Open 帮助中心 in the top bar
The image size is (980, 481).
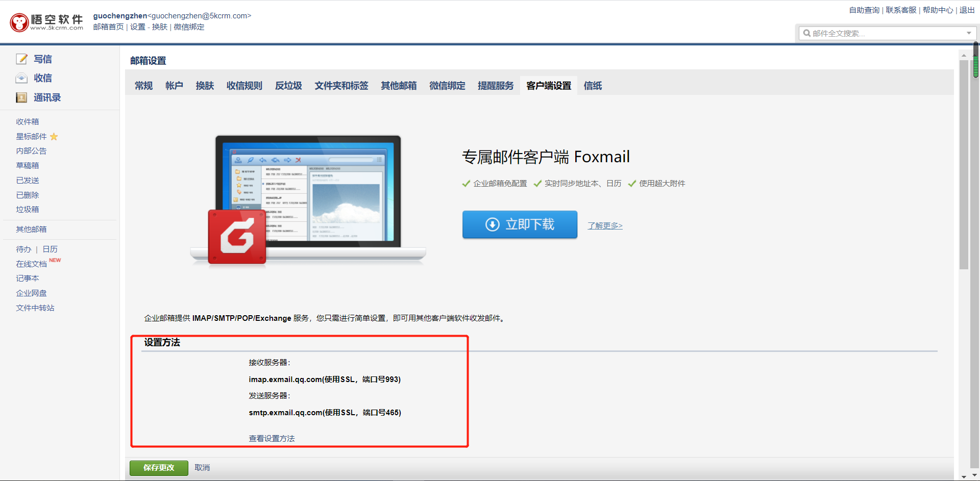938,10
